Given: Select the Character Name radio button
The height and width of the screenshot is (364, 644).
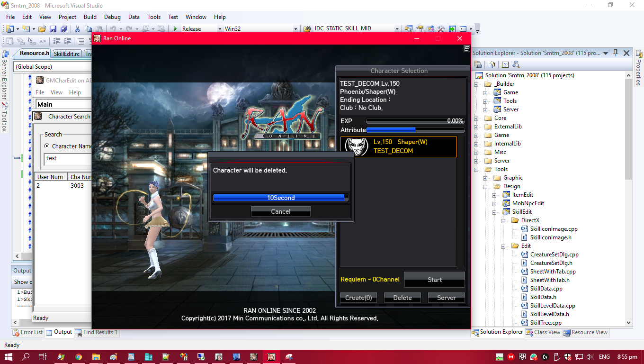Looking at the screenshot, I should (x=46, y=146).
